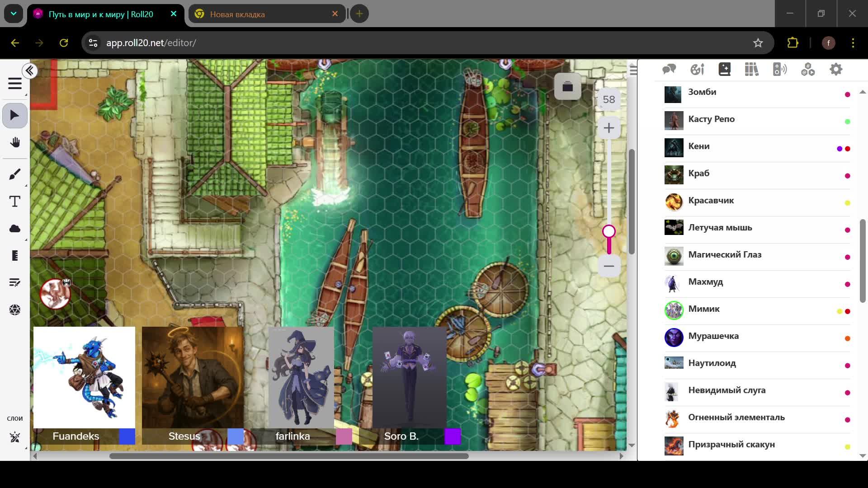The height and width of the screenshot is (488, 868).
Task: Open the Turn Tracker list tool
Action: [14, 283]
